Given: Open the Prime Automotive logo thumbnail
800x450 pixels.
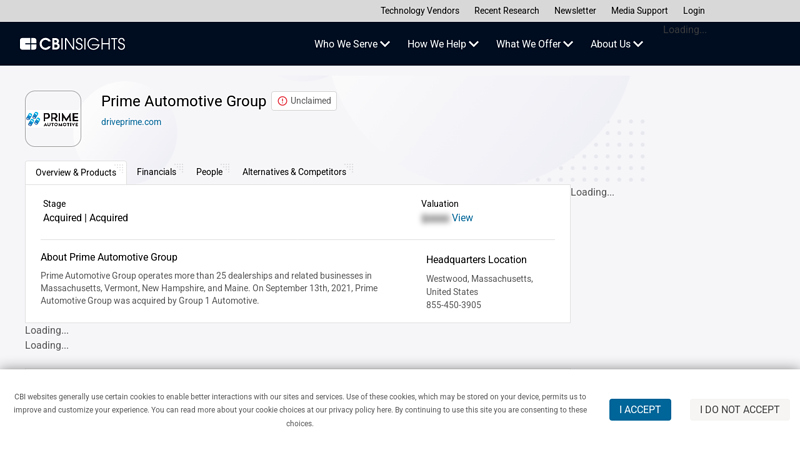Looking at the screenshot, I should coord(53,119).
